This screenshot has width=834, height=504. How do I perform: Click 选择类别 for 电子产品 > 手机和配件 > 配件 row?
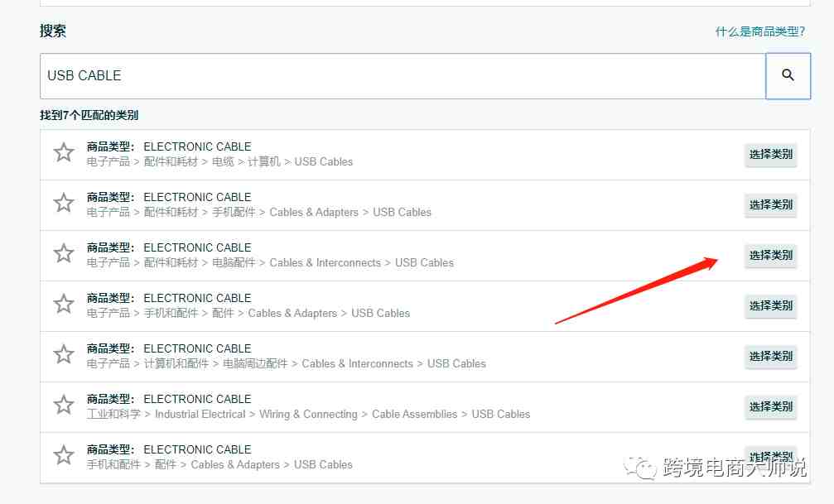771,305
